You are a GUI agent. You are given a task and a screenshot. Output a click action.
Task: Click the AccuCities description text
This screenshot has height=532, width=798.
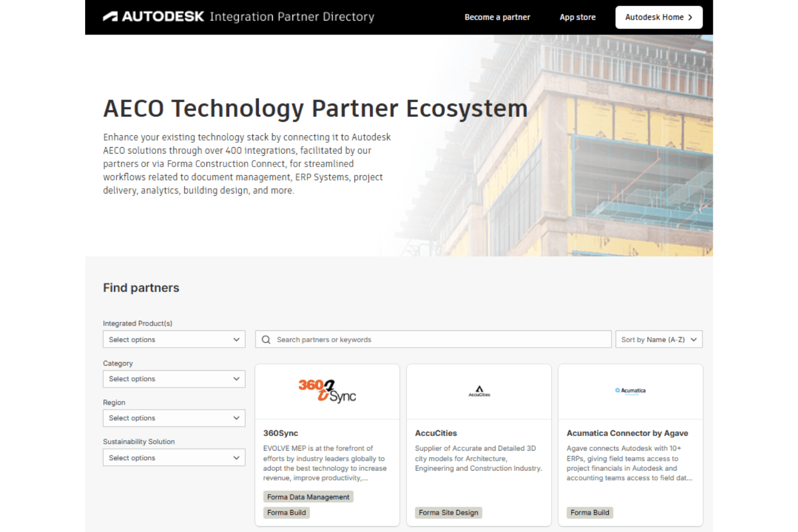[478, 458]
